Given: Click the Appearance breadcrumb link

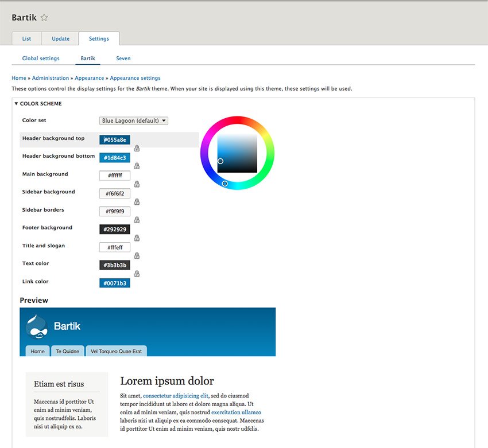Looking at the screenshot, I should click(x=89, y=78).
